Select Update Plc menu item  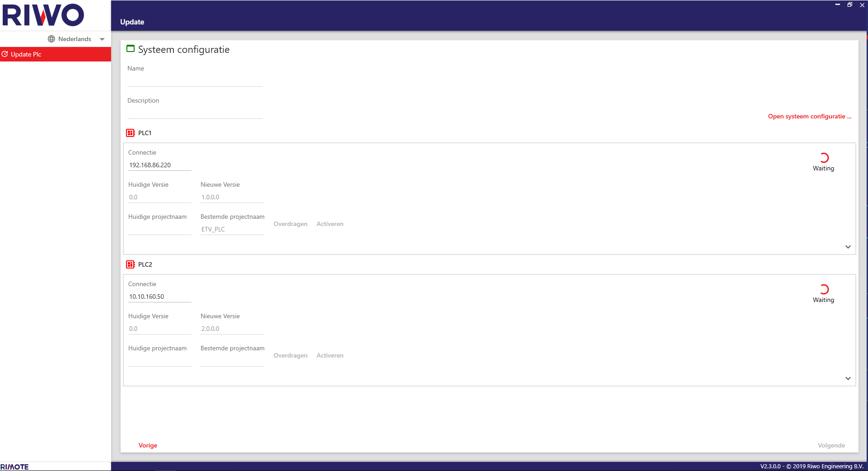point(56,54)
